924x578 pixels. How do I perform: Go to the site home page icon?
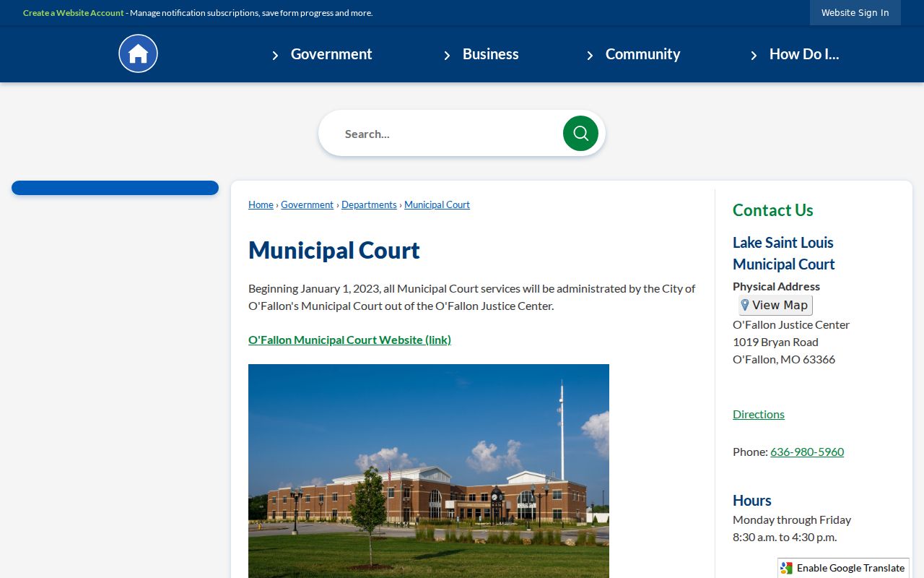pyautogui.click(x=138, y=53)
